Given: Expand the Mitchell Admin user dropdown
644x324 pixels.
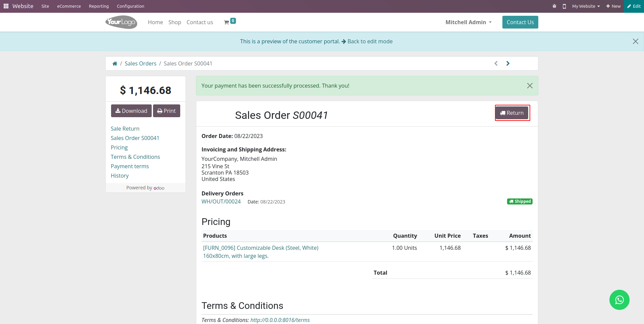Looking at the screenshot, I should (x=468, y=22).
